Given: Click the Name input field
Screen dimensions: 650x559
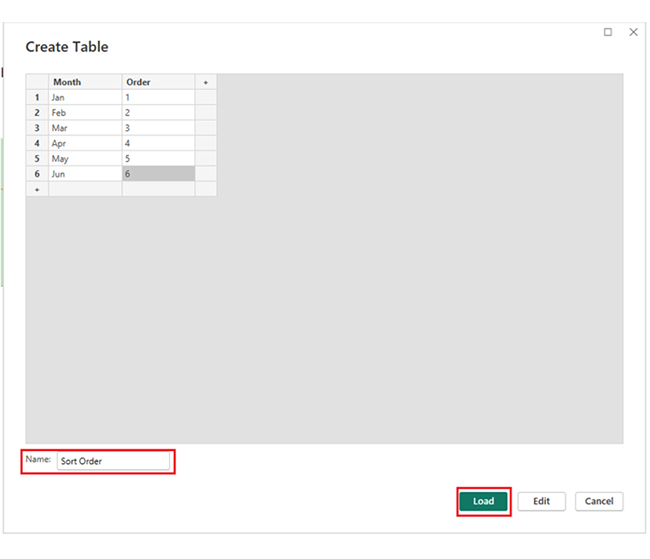Looking at the screenshot, I should coord(112,462).
